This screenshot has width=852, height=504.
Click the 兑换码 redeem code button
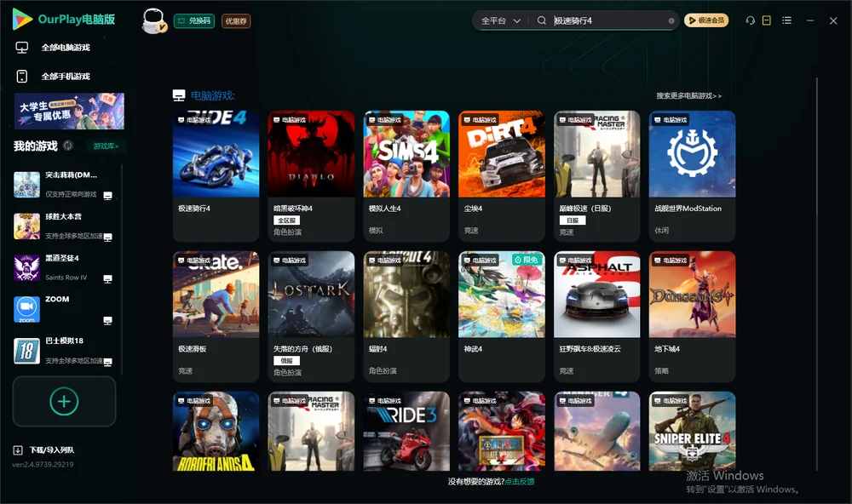tap(194, 20)
